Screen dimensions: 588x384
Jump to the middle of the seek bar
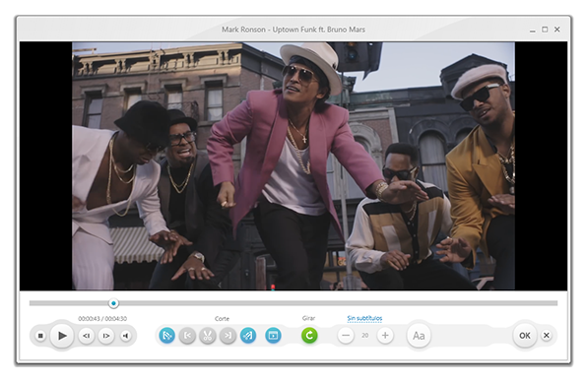294,303
